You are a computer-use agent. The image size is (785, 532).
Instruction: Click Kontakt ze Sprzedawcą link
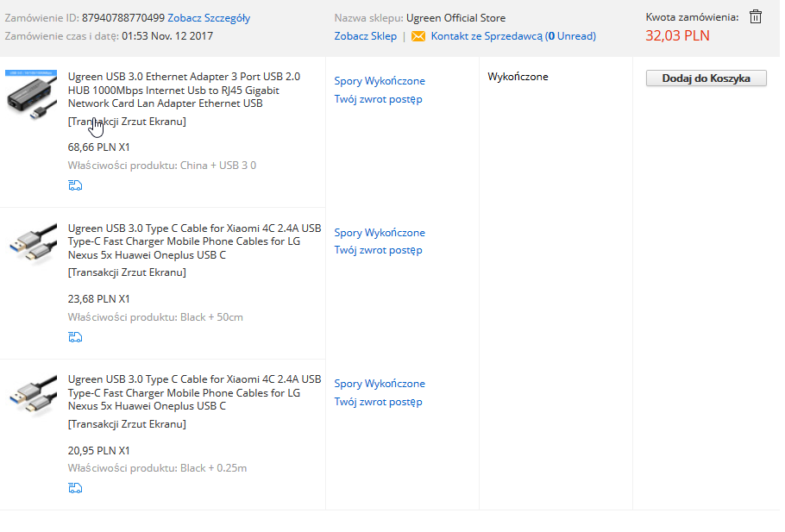coord(487,36)
